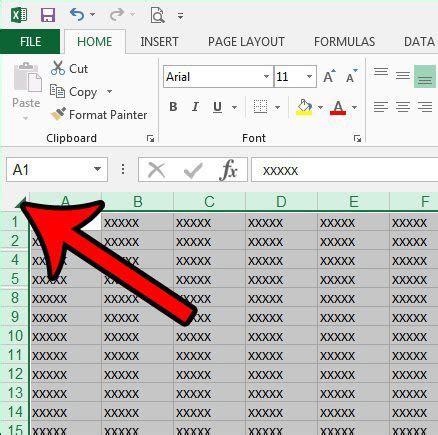438x435 pixels.
Task: Save the workbook with the floppy icon
Action: tap(48, 15)
